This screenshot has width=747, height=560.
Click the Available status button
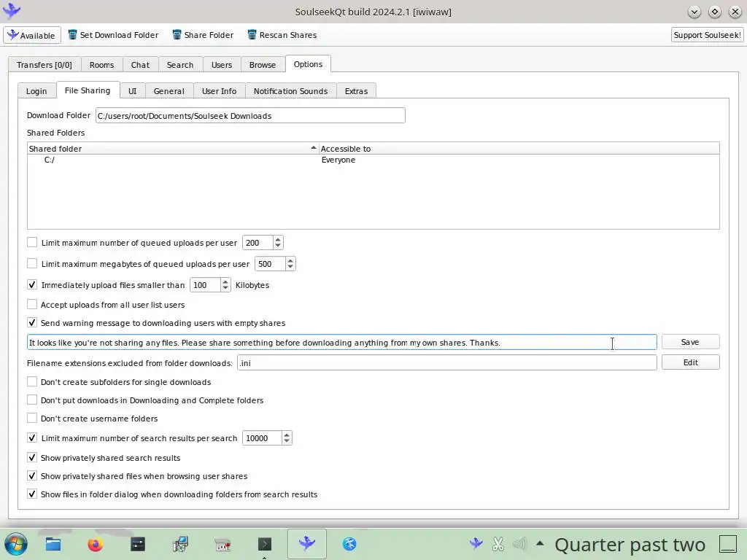pyautogui.click(x=32, y=35)
